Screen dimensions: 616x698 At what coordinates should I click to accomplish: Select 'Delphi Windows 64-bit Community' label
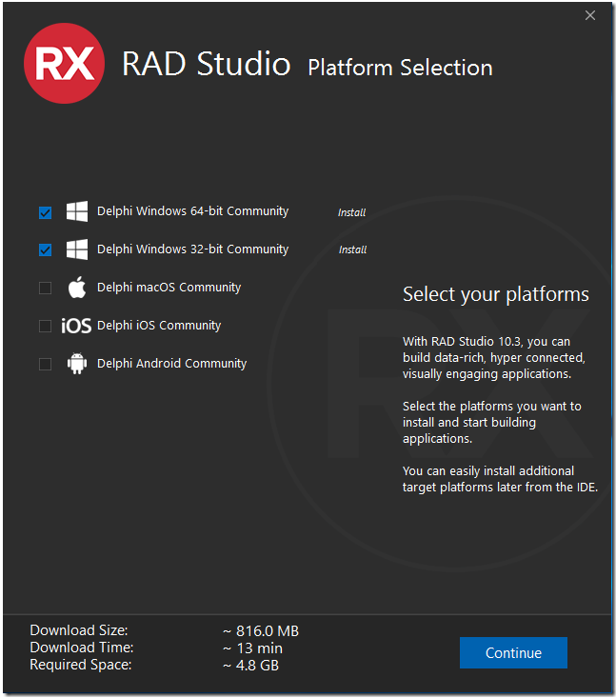click(192, 211)
